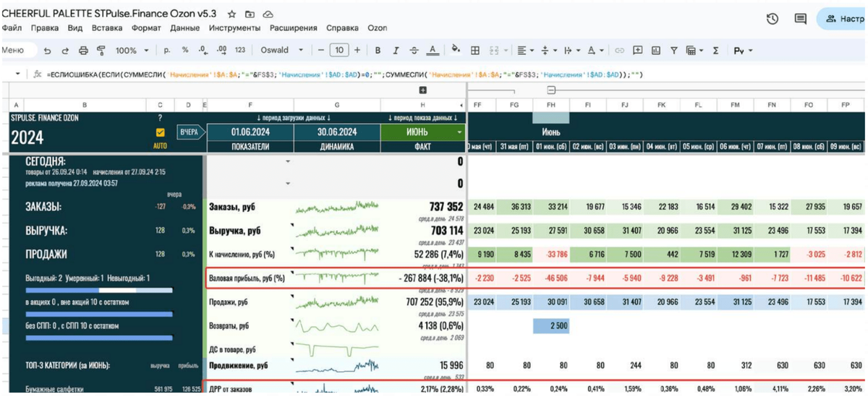Select column FH header
The height and width of the screenshot is (397, 868).
pos(550,105)
